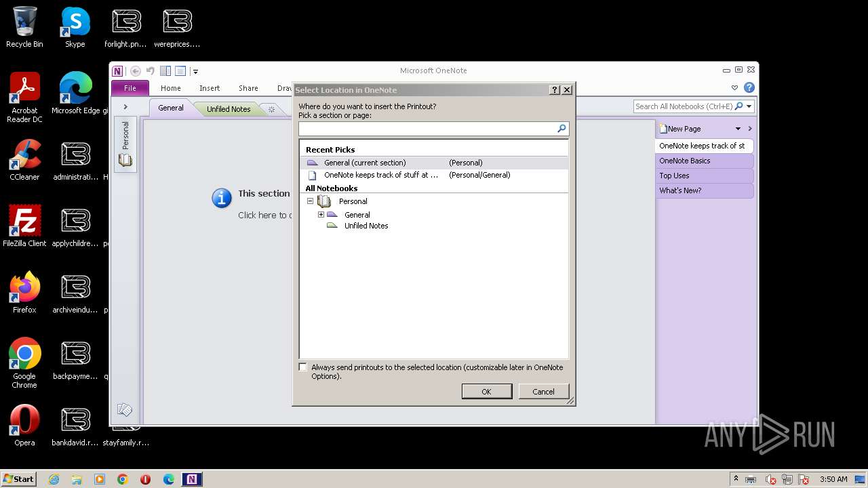Viewport: 868px width, 488px height.
Task: Click the Google Chrome desktop icon
Action: 24,363
